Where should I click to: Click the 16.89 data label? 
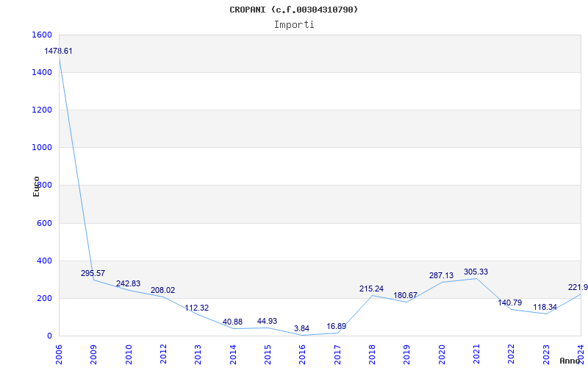tap(337, 326)
